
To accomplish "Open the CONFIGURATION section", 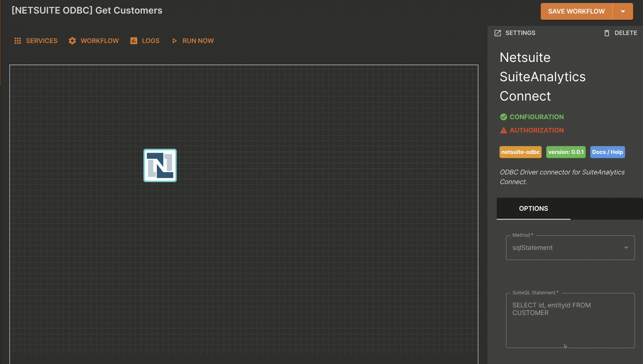I will [532, 117].
